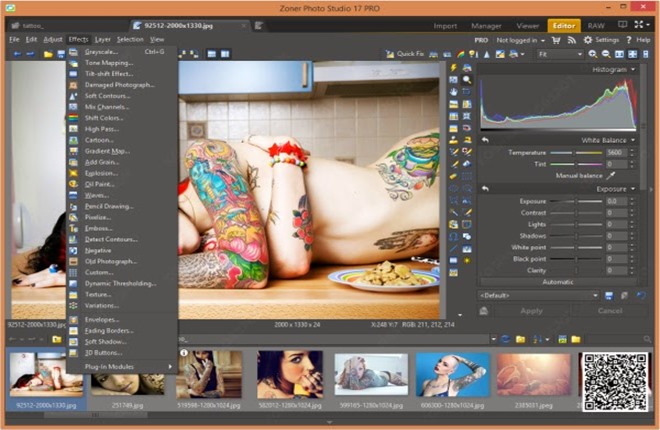Collapse the Histogram panel arrow
This screenshot has width=660, height=430.
pos(633,69)
